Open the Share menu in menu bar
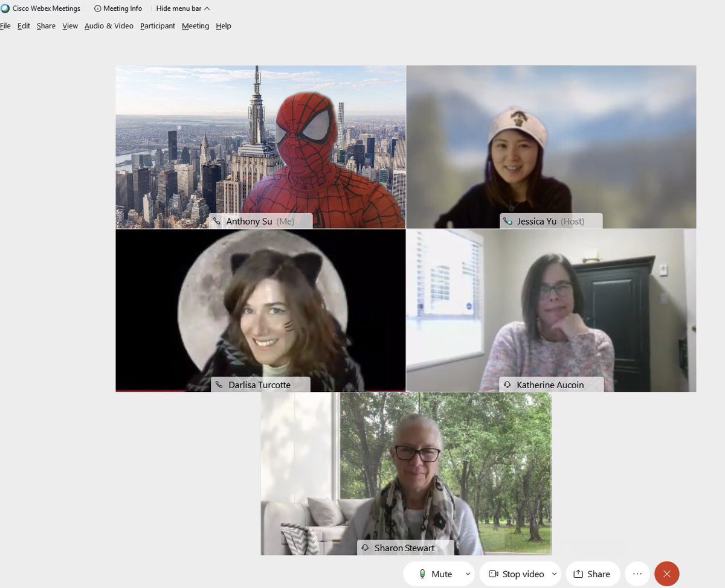 pos(46,26)
